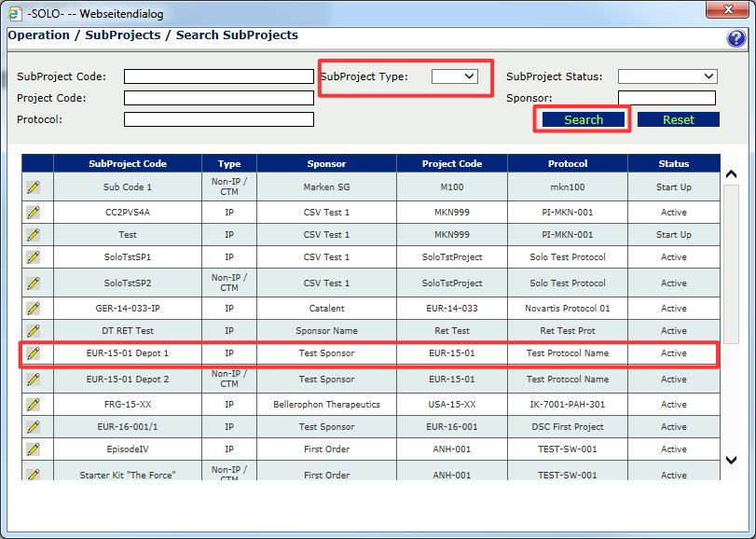The image size is (756, 539).
Task: Click the Sponsor column header
Action: (327, 163)
